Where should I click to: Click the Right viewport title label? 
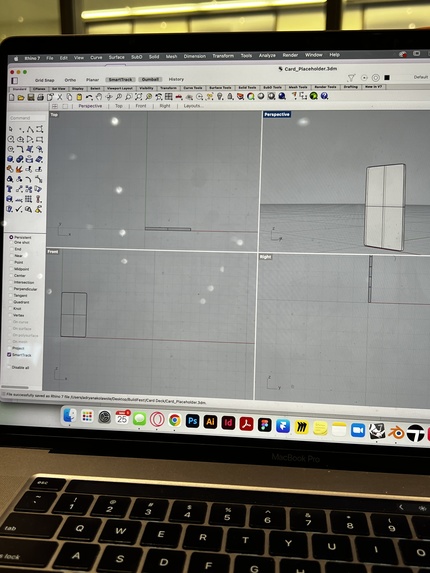(265, 257)
